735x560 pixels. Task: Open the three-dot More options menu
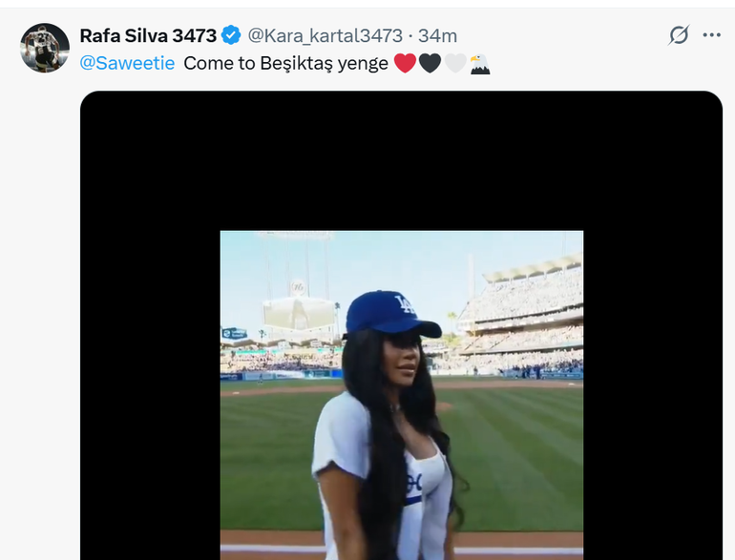[x=711, y=35]
